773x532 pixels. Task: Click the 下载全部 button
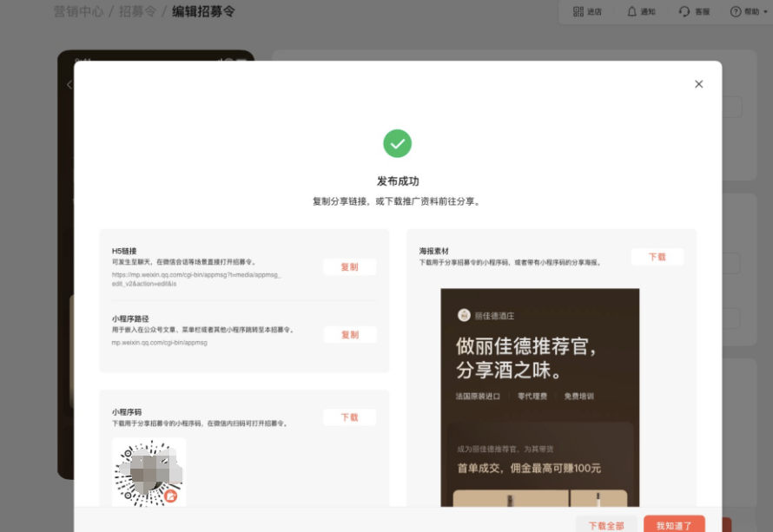pyautogui.click(x=606, y=526)
